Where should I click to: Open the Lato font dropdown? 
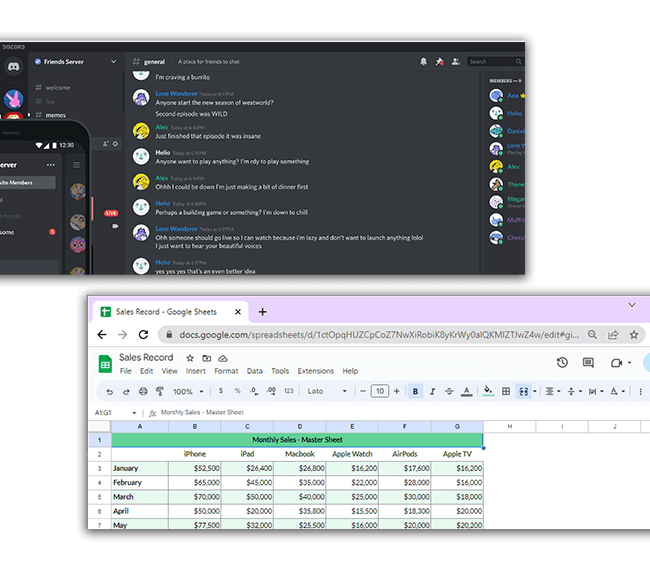pos(327,391)
